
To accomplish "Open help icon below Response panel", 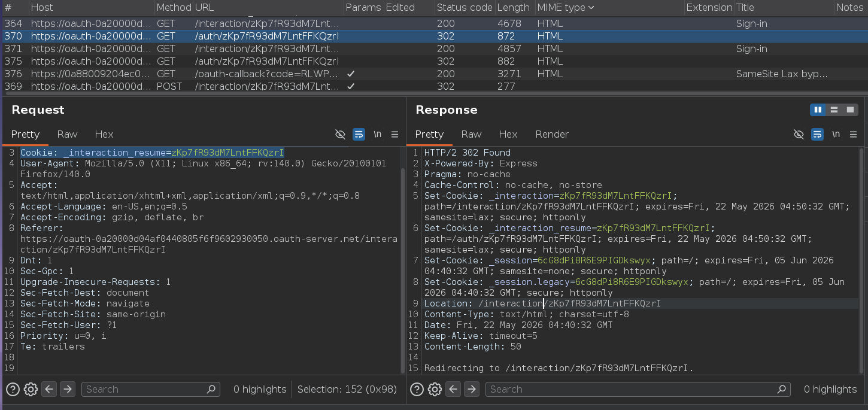I will point(417,389).
